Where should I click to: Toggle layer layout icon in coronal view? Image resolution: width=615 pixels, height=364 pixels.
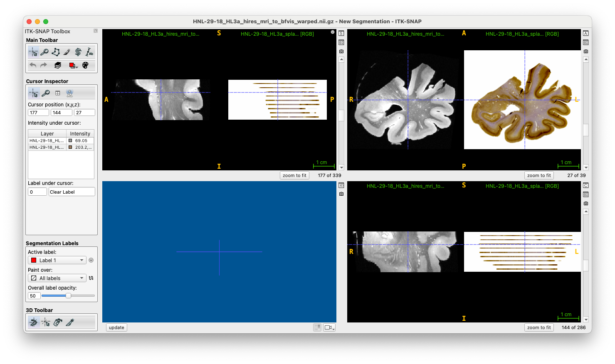(585, 194)
